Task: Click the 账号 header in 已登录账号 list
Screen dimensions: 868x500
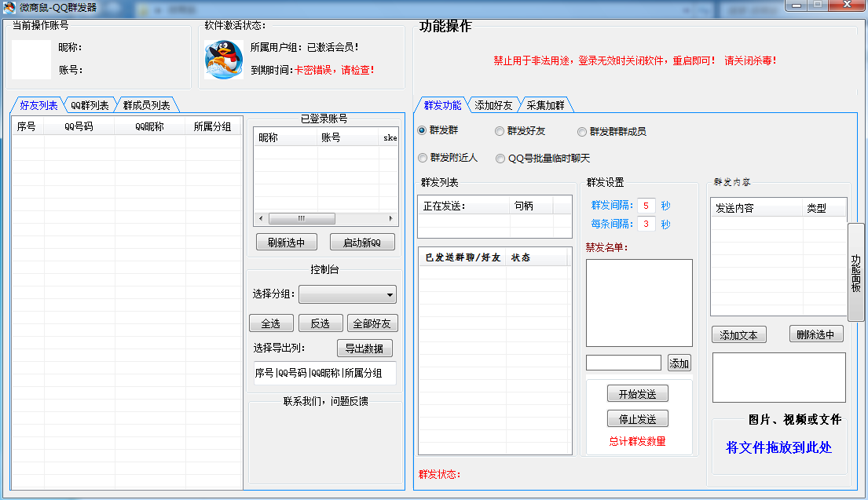Action: (x=348, y=137)
